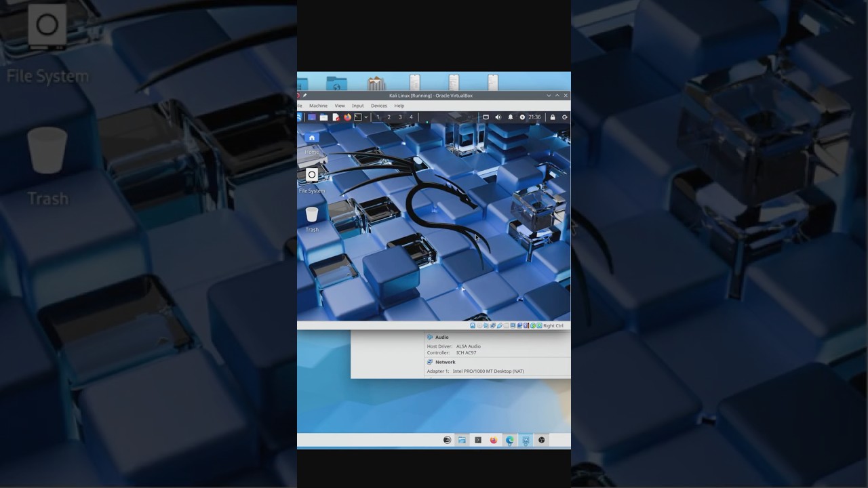The height and width of the screenshot is (488, 868).
Task: Click the power manager icon beside the clock
Action: point(522,117)
